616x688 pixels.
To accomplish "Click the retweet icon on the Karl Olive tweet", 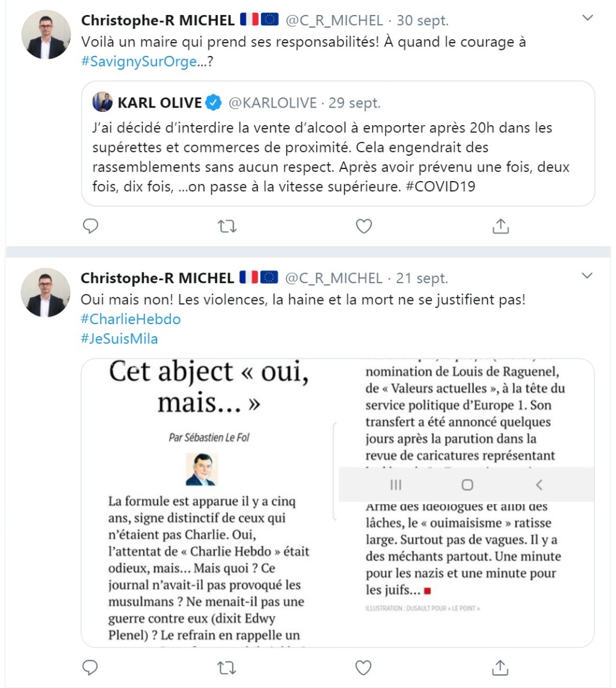I will click(227, 226).
